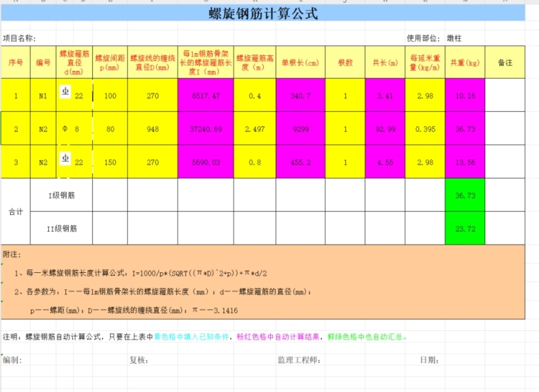This screenshot has width=539, height=392.
Task: Click the title cell 螺旋钢筋计算公式
Action: tap(262, 13)
